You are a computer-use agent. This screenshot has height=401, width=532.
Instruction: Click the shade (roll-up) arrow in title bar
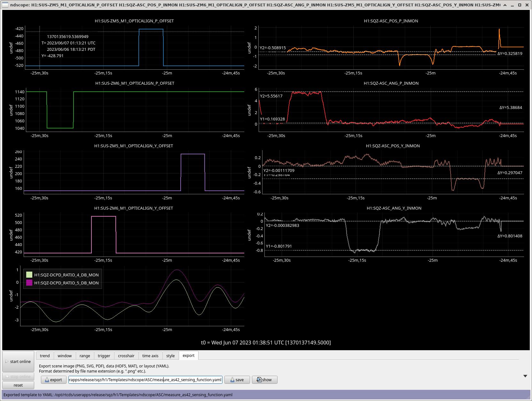(505, 5)
